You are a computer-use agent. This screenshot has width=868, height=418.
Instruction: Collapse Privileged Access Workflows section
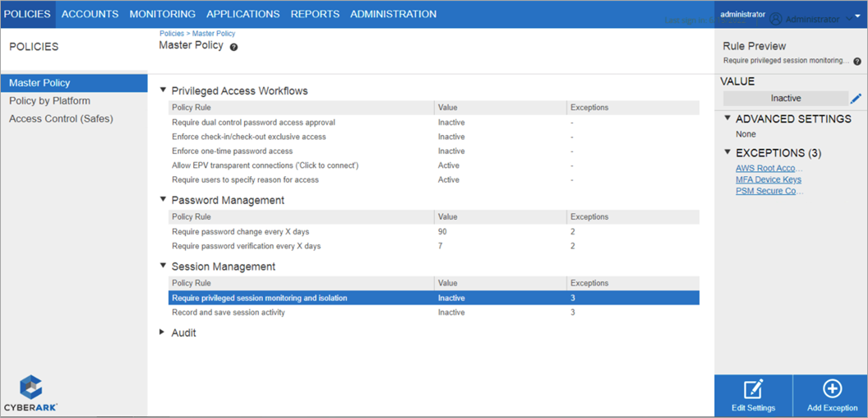click(x=163, y=91)
